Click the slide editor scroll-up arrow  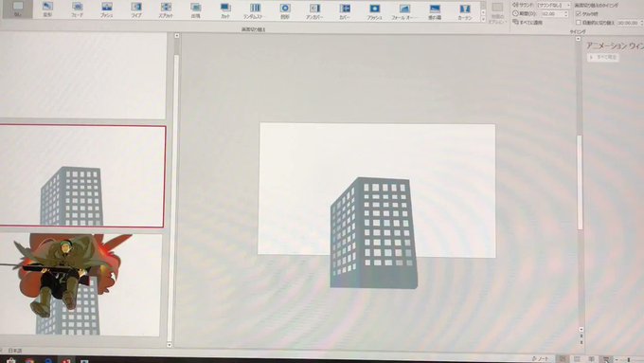coord(579,39)
